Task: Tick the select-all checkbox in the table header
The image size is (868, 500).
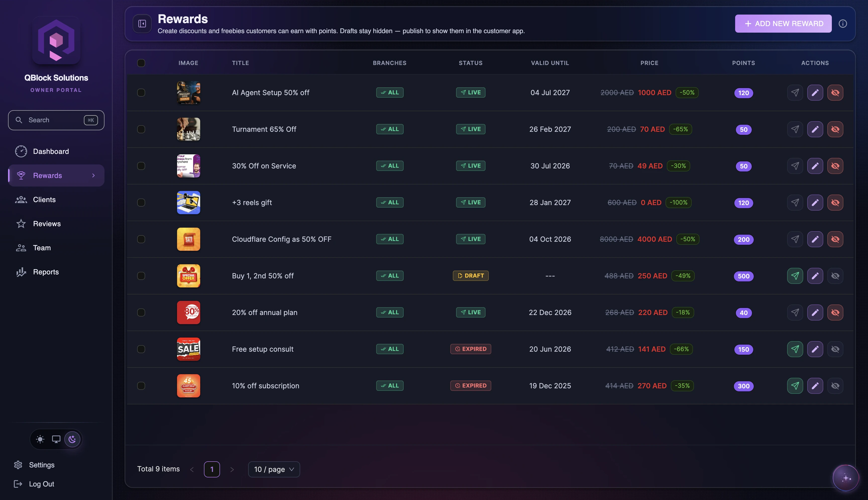Action: [x=141, y=63]
